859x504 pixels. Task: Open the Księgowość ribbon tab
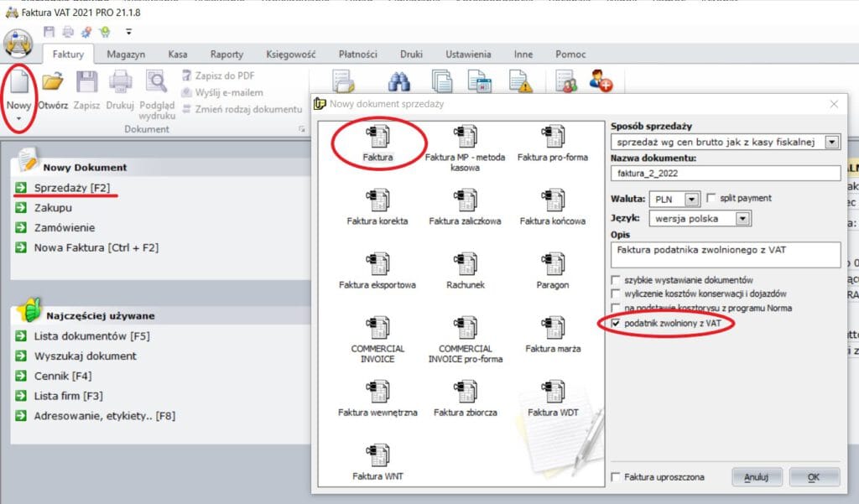pyautogui.click(x=290, y=55)
